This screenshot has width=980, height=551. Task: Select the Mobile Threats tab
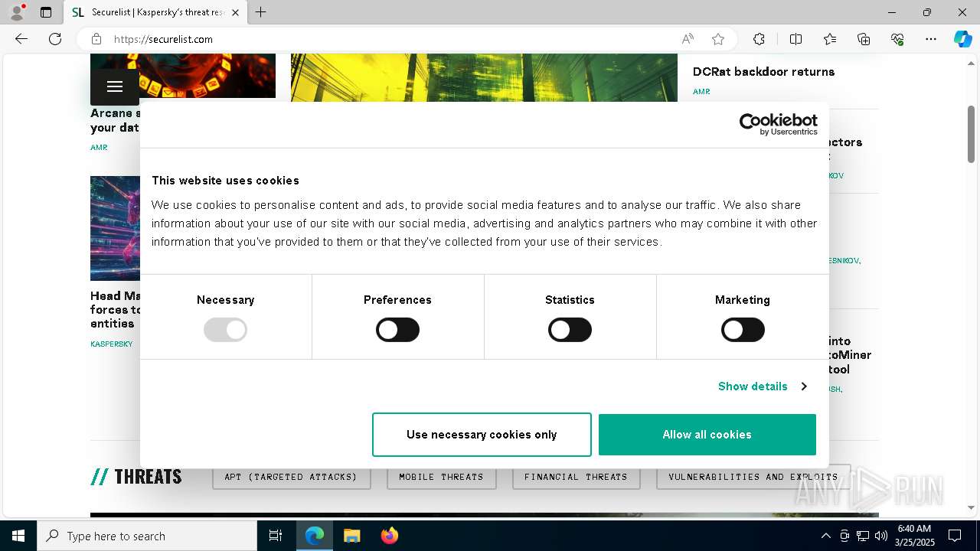click(441, 477)
